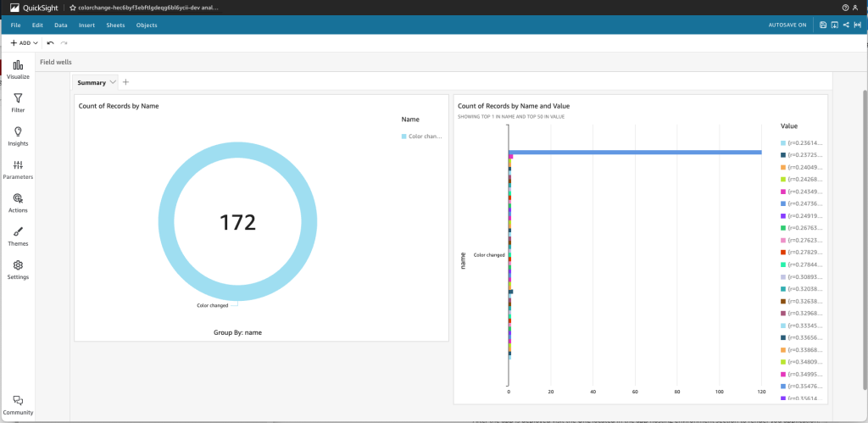Open the Actions panel
The height and width of the screenshot is (423, 868).
[18, 203]
